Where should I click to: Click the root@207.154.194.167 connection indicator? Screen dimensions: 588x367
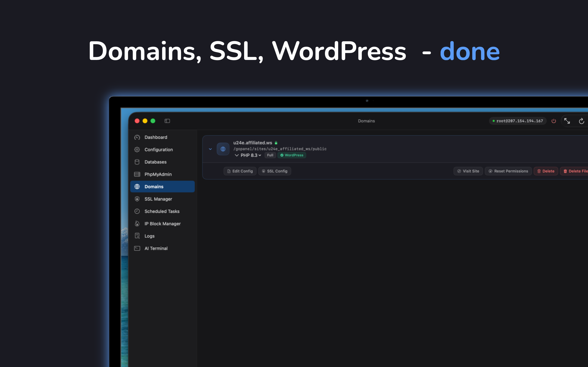pyautogui.click(x=518, y=121)
